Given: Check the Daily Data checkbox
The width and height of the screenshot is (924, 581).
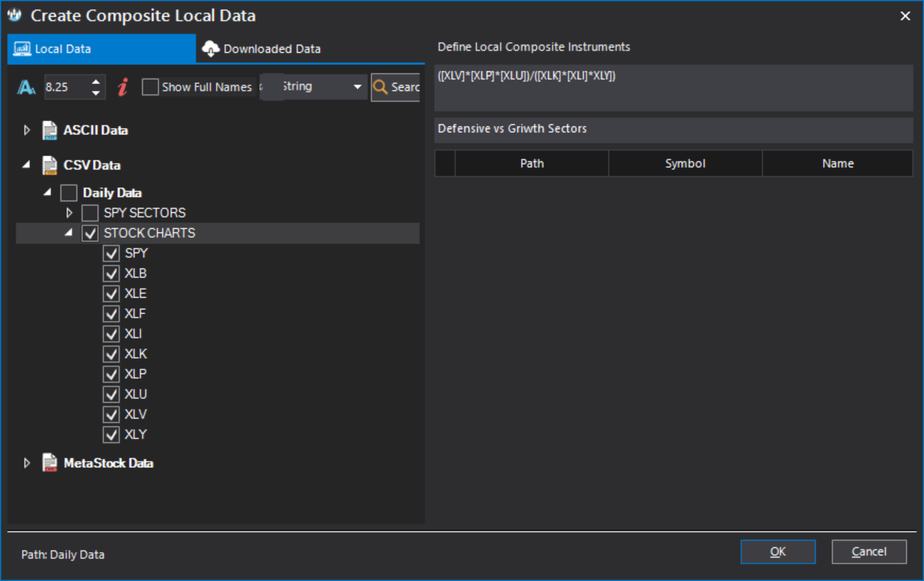Looking at the screenshot, I should [x=69, y=193].
